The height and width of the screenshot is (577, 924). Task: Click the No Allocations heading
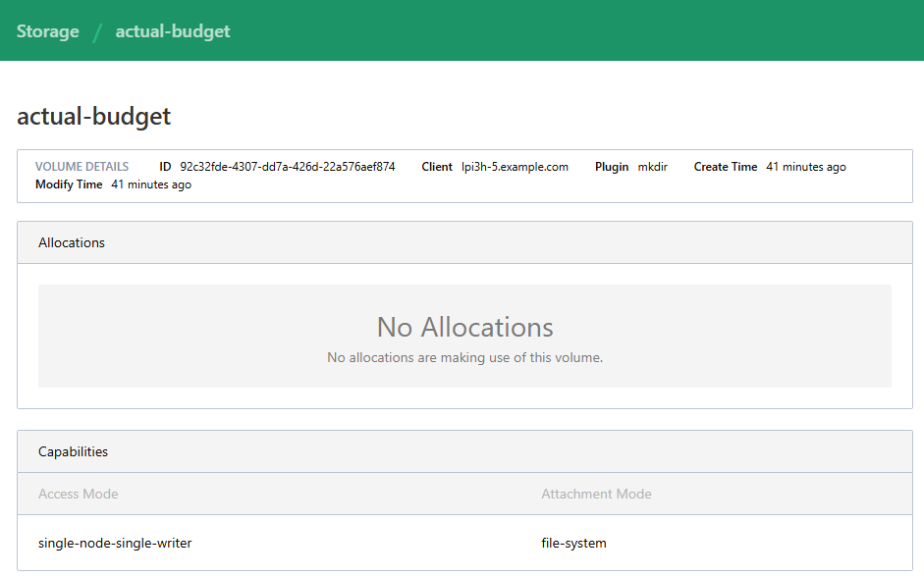point(465,327)
